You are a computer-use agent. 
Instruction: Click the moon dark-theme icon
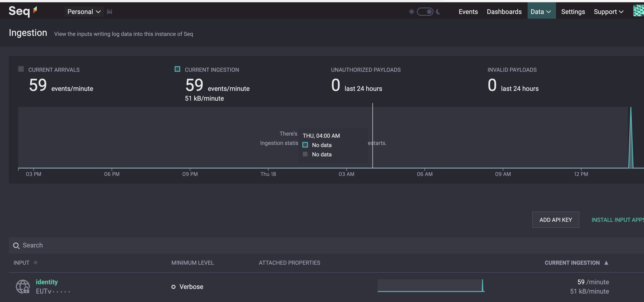coord(438,11)
